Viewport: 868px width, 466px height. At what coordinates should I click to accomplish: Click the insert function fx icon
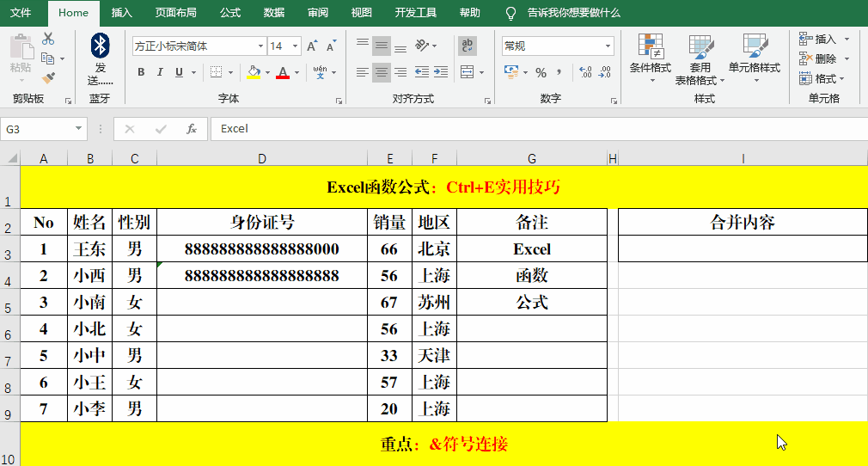[x=192, y=129]
